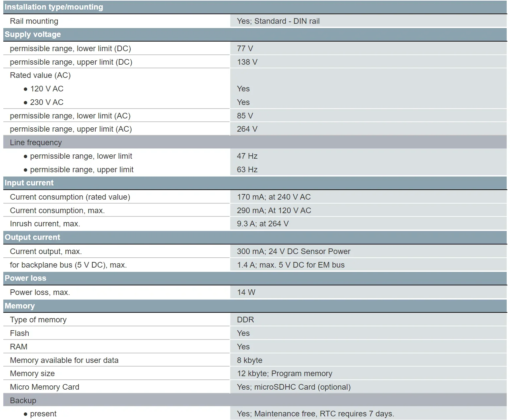Select value 'Yes; Standard - DIN rail'
This screenshot has width=510, height=420.
(x=278, y=21)
